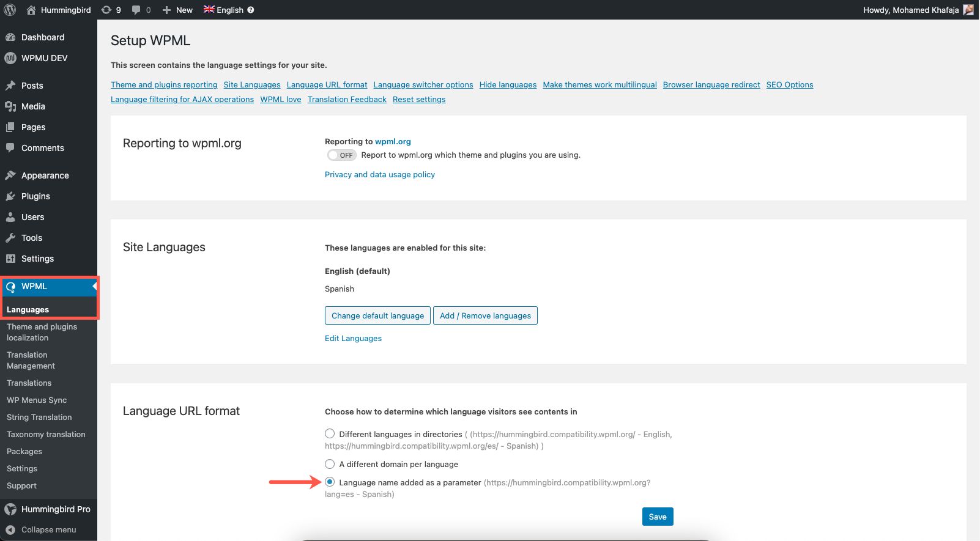Jump to WPML love link

point(281,100)
